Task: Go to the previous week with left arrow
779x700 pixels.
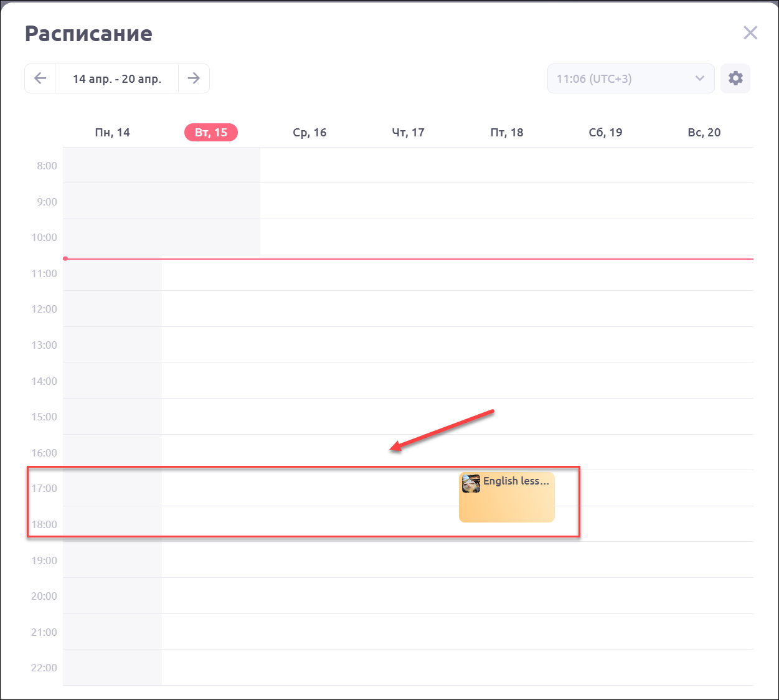Action: point(40,78)
